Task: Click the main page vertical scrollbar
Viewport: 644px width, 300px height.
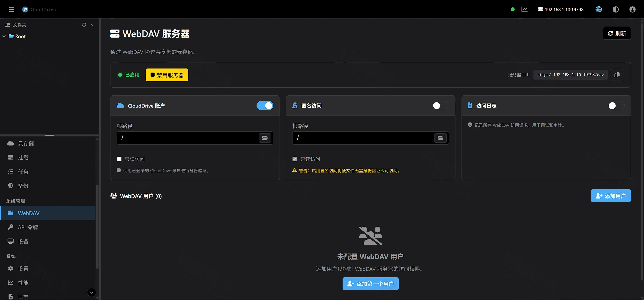Action: click(x=642, y=152)
